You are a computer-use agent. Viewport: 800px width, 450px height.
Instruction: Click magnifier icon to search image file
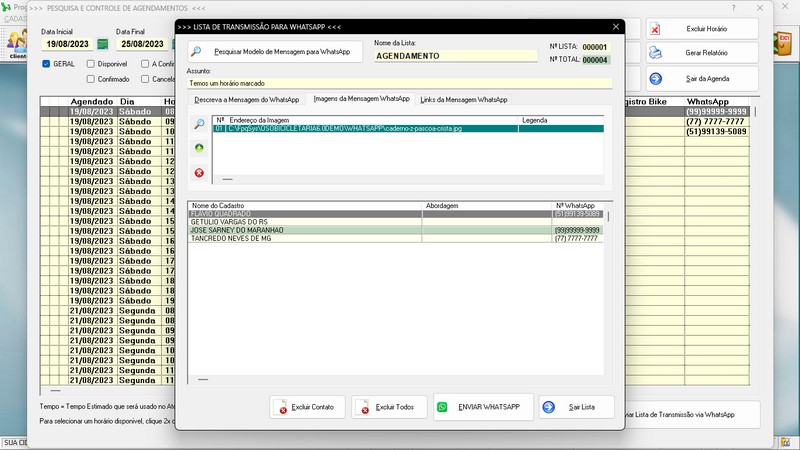click(x=199, y=123)
